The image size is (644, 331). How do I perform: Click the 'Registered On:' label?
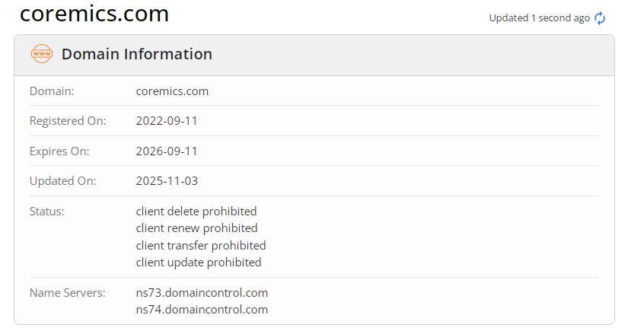coord(68,121)
